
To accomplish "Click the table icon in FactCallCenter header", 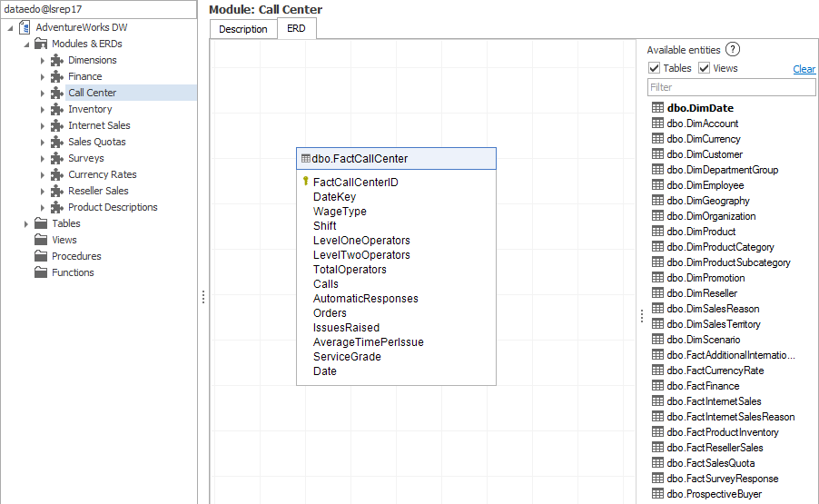I will coord(305,159).
